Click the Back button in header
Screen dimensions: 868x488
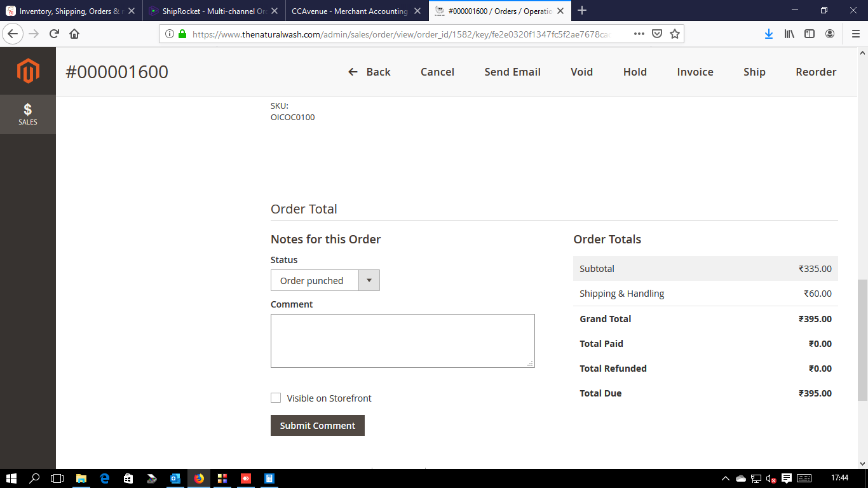pyautogui.click(x=369, y=72)
